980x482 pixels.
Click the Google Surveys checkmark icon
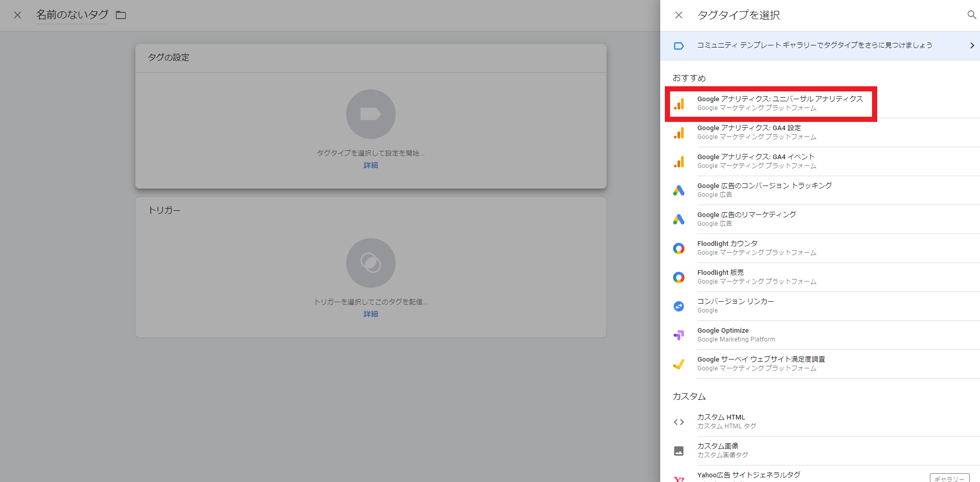[x=679, y=364]
